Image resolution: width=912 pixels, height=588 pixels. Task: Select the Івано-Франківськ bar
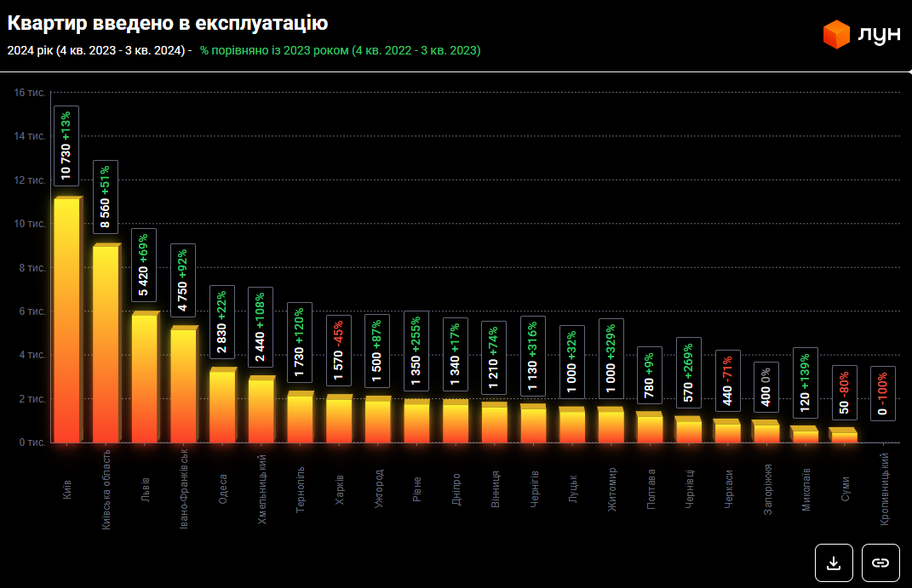coord(183,385)
